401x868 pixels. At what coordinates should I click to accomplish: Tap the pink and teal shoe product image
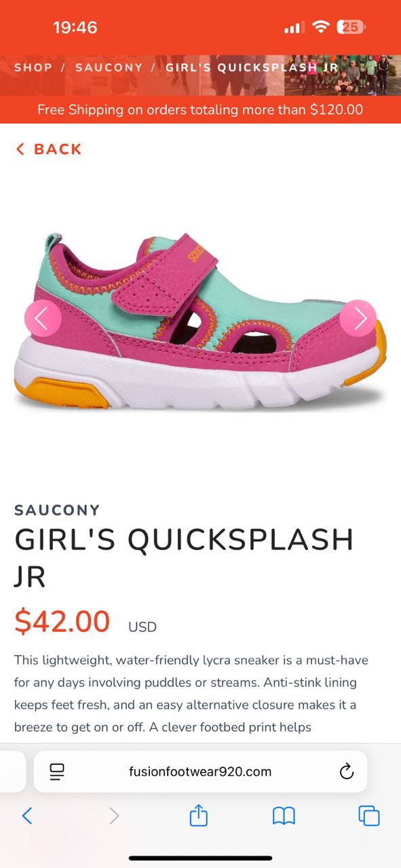pyautogui.click(x=200, y=319)
